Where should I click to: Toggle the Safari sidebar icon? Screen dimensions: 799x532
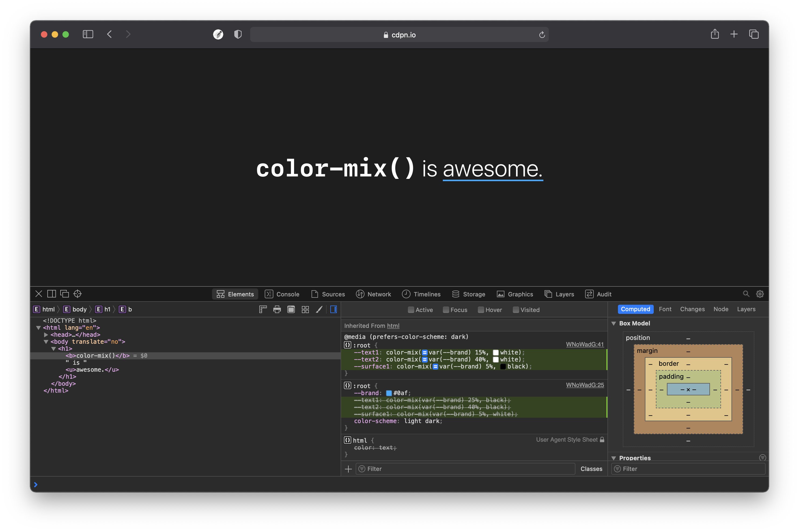click(x=88, y=34)
